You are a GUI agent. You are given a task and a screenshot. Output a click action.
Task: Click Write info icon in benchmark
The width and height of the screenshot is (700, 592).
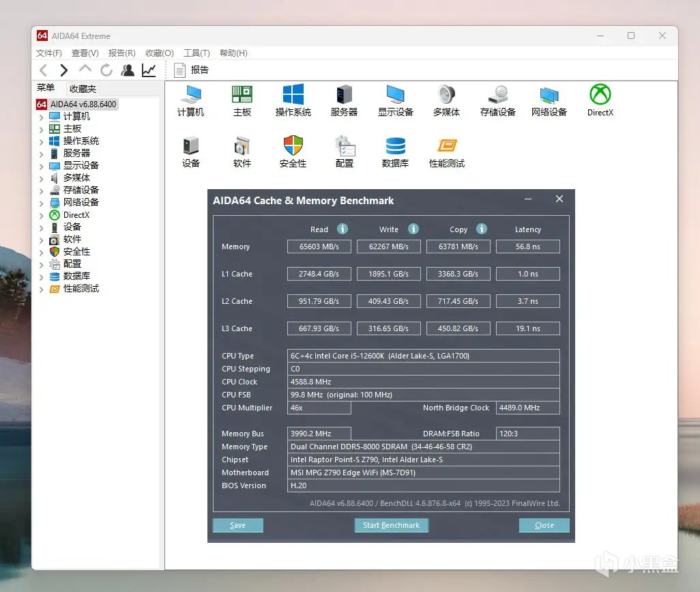coord(413,229)
